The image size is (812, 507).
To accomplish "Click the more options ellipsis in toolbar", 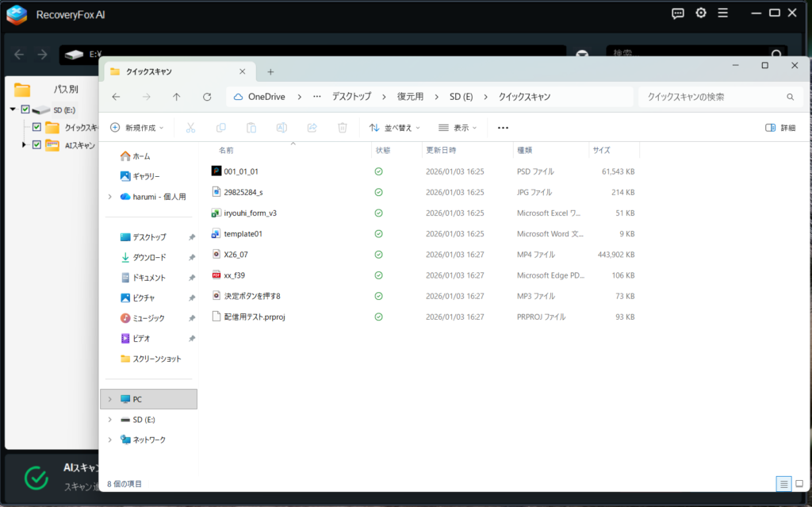I will coord(503,127).
